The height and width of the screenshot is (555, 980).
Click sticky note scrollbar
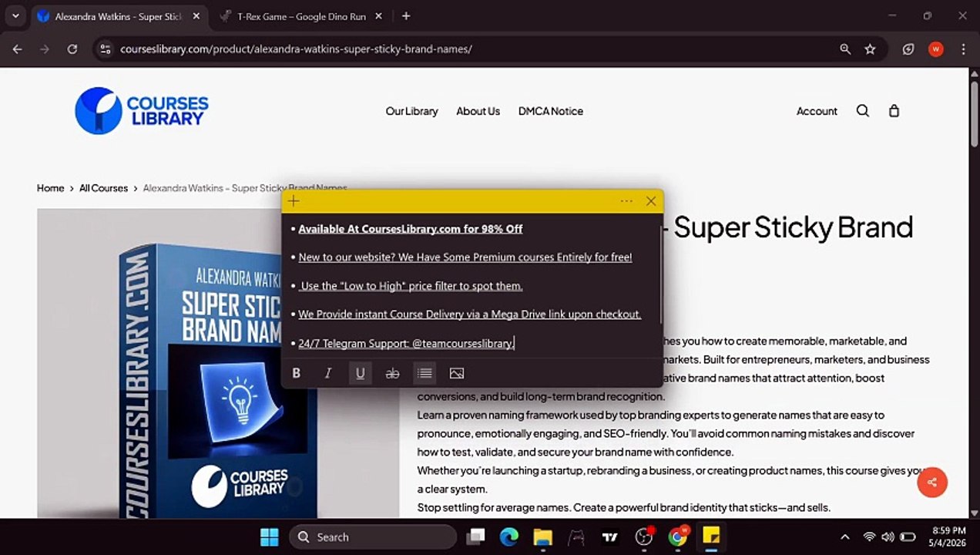click(x=661, y=274)
